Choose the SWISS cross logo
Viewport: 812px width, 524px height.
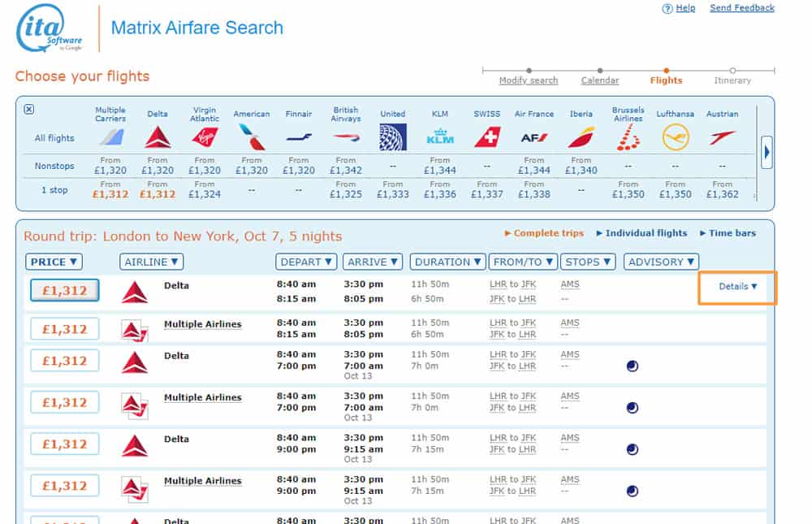(487, 137)
